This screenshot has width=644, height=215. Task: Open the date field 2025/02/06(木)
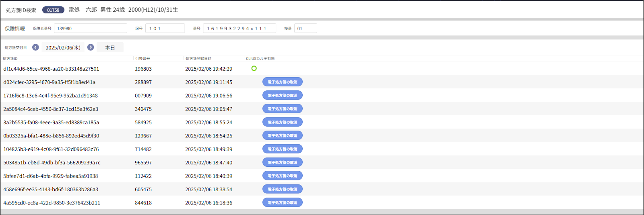tap(63, 47)
